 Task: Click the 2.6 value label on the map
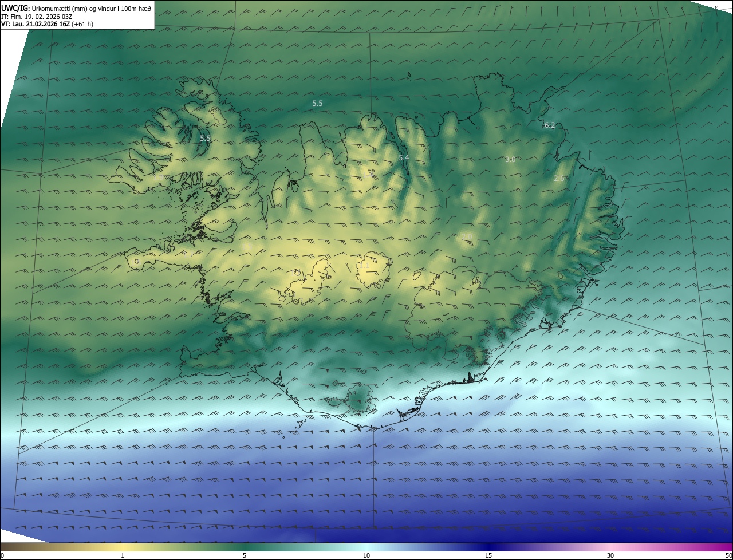click(x=559, y=179)
